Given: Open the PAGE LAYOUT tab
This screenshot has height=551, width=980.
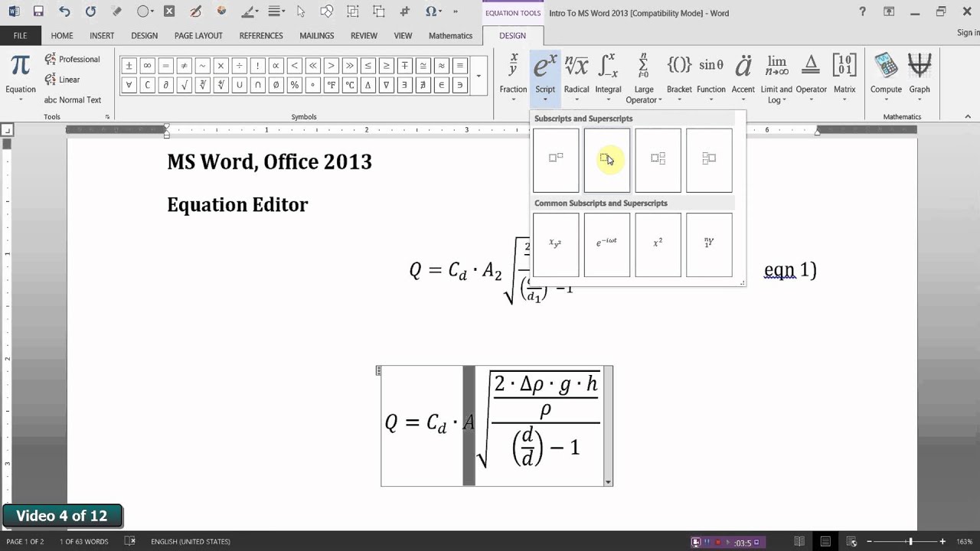Looking at the screenshot, I should pos(198,35).
